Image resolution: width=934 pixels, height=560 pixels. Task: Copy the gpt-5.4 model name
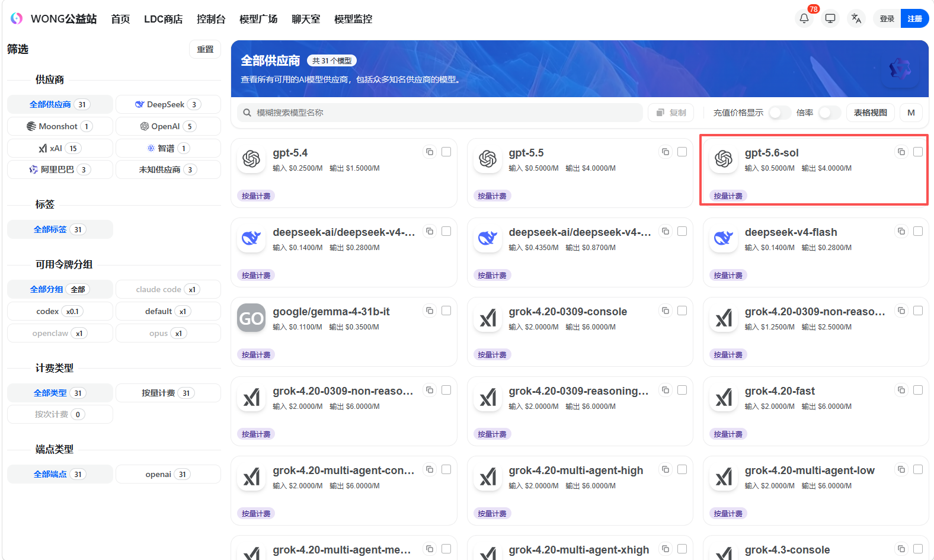(x=430, y=152)
